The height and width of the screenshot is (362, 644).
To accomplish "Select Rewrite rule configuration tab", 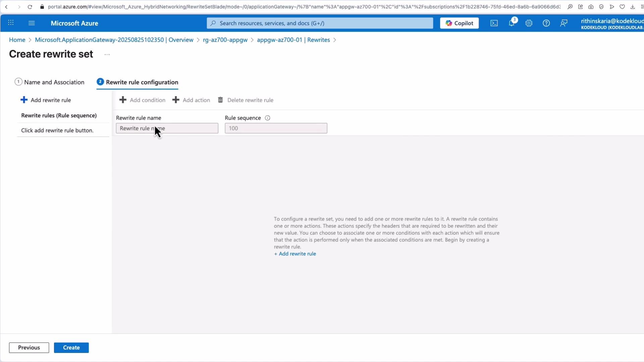I will [137, 82].
